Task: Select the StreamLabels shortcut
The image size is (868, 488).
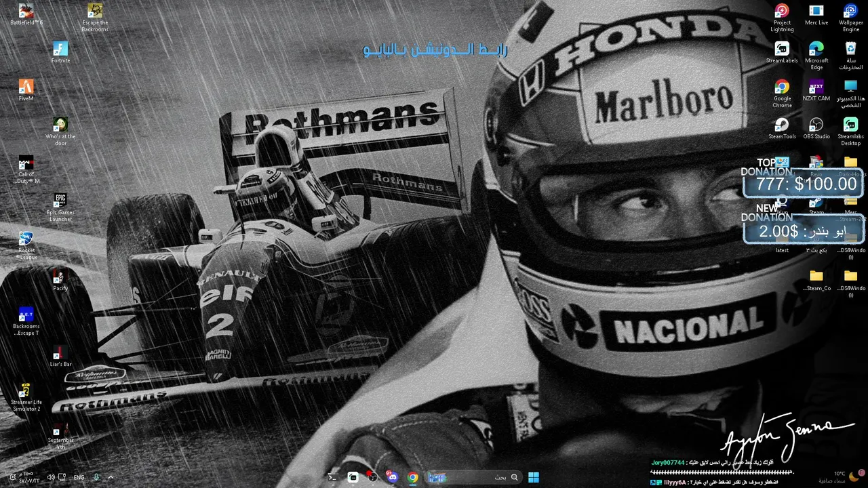Action: [782, 52]
